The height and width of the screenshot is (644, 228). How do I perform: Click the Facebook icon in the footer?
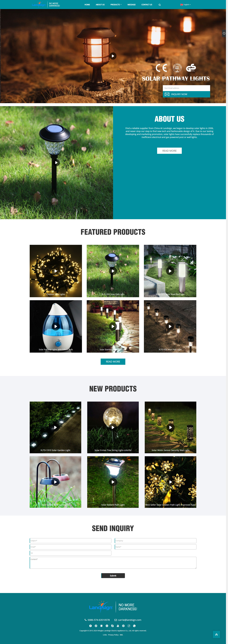91,626
